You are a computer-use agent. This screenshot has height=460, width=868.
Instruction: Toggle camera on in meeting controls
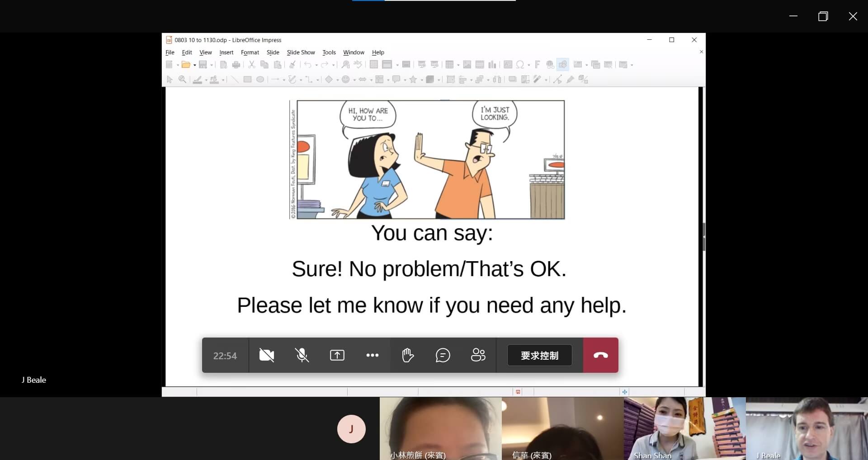point(267,356)
